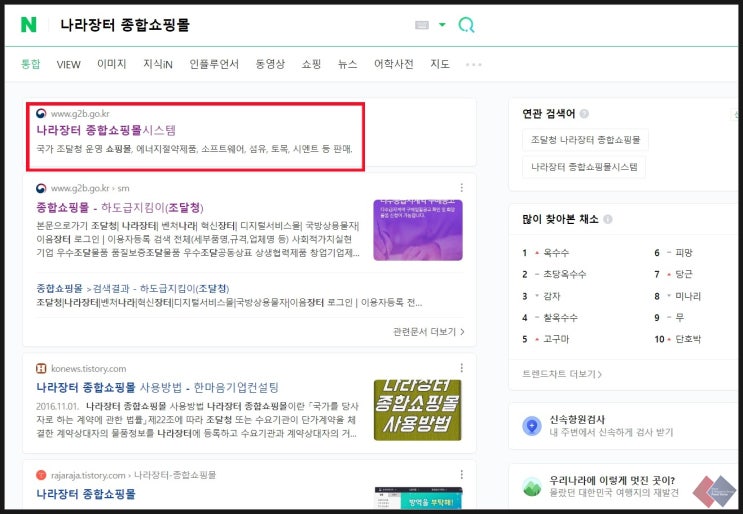743x514 pixels.
Task: Open the on-screen keyboard icon
Action: coord(422,25)
